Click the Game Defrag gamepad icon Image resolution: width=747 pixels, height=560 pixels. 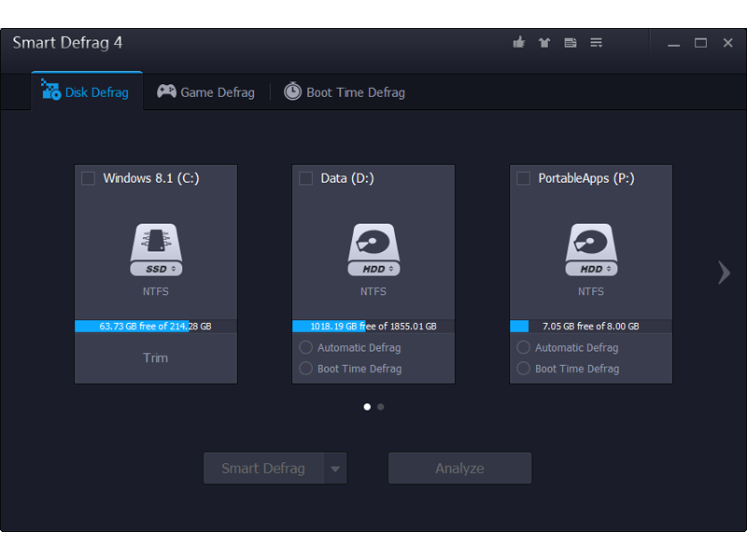166,91
